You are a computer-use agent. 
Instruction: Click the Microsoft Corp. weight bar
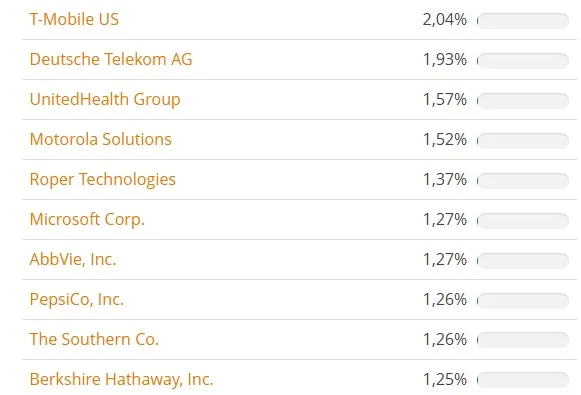(523, 221)
